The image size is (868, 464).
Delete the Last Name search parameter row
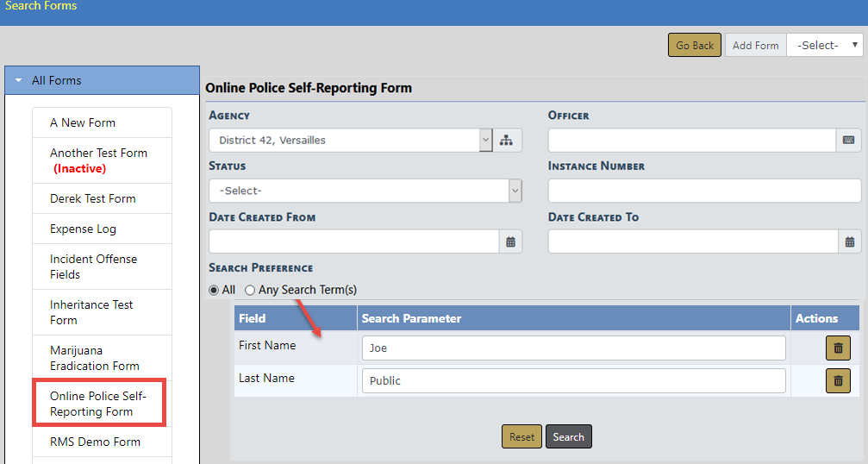pos(838,380)
